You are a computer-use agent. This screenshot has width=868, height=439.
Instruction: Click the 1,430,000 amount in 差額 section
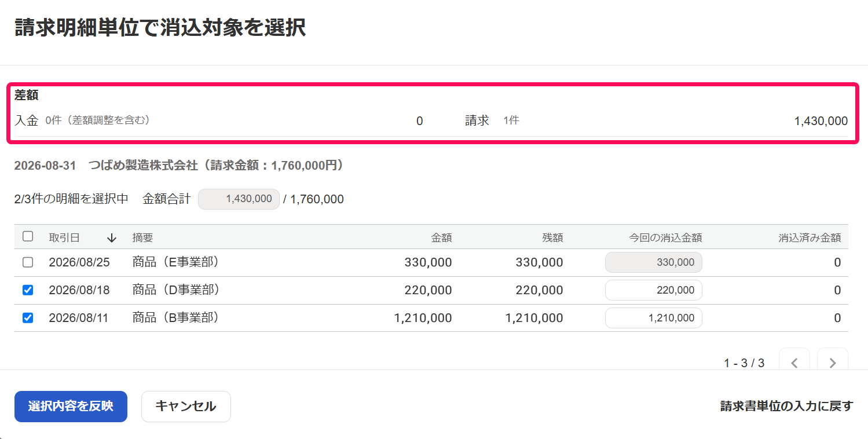[821, 121]
